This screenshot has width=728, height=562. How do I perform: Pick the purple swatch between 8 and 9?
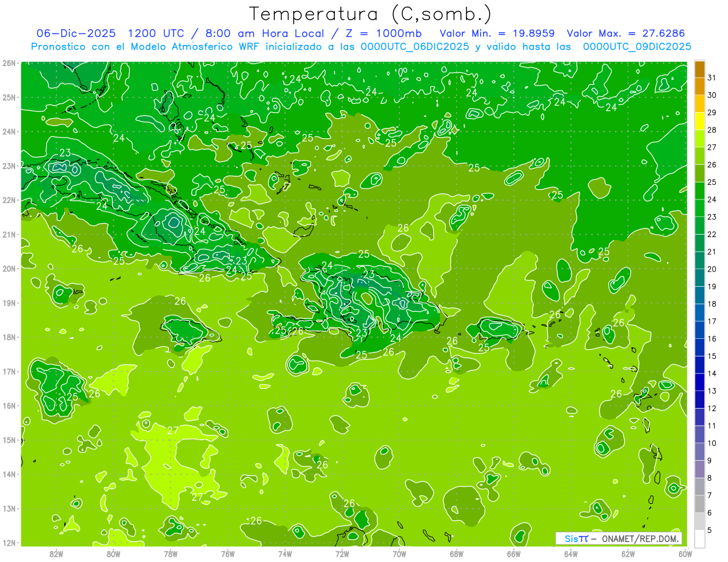(699, 469)
